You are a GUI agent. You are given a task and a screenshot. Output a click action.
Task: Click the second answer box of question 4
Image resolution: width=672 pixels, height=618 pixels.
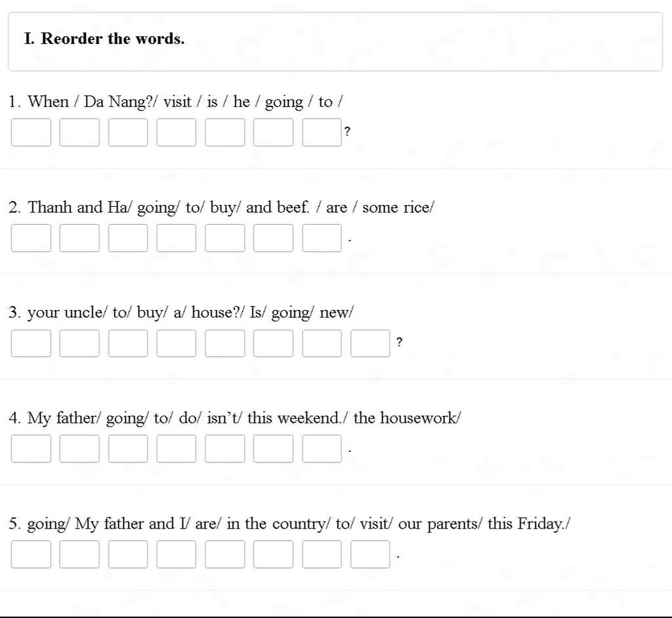click(x=79, y=449)
